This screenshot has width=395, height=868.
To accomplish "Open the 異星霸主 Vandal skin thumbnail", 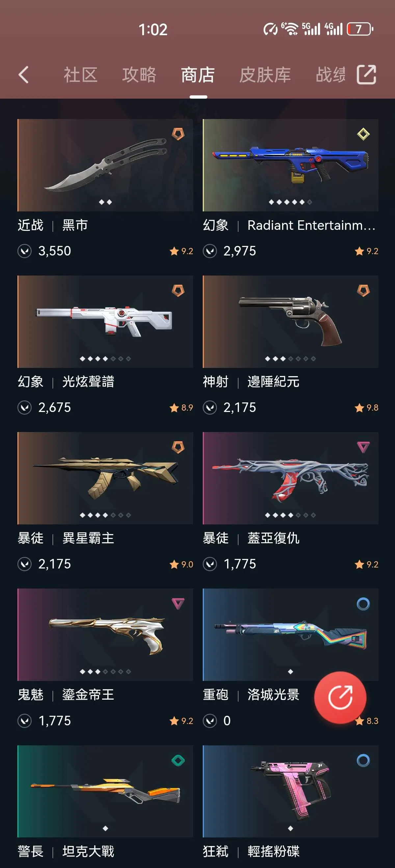I will [x=105, y=478].
